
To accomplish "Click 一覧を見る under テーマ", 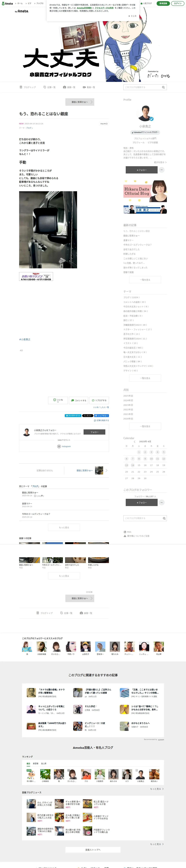I will click(x=145, y=378).
